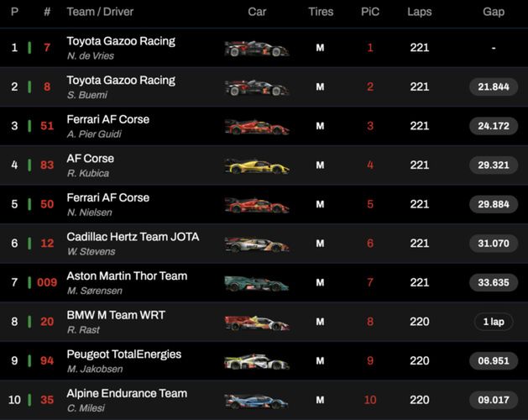This screenshot has height=420, width=528.
Task: Sort by the Gap column header
Action: click(494, 12)
